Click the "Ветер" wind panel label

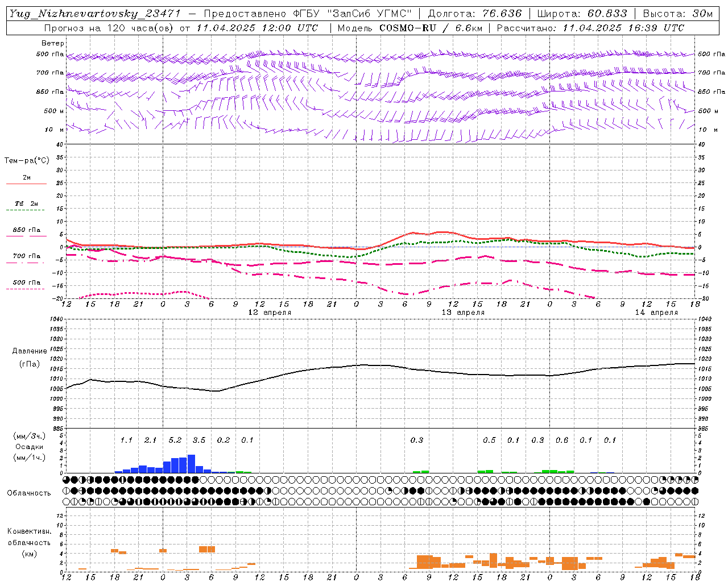tap(53, 43)
